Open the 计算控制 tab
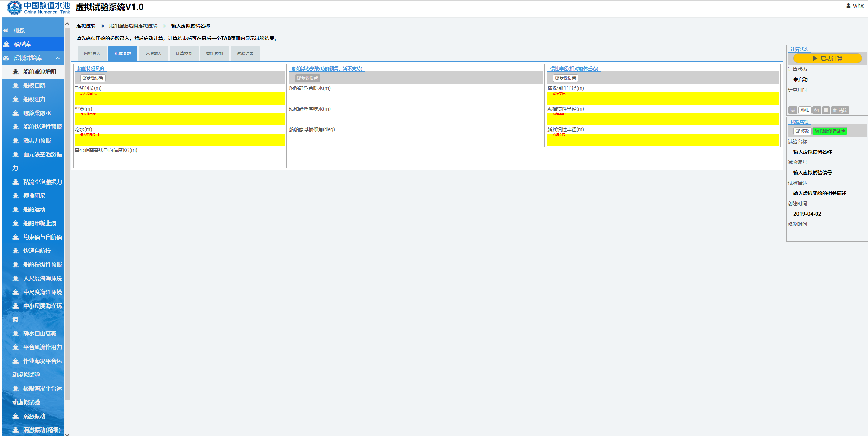868x436 pixels. tap(184, 53)
